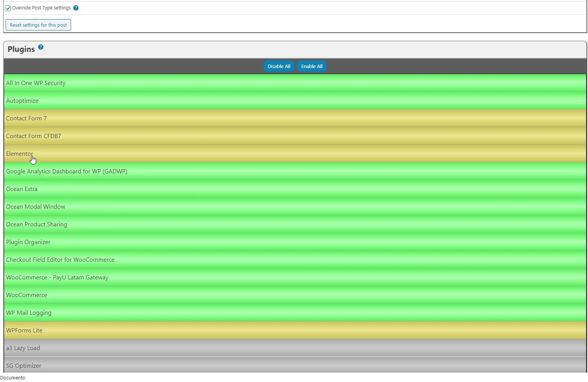Toggle the Elementor plugin row
The image size is (588, 382).
(x=295, y=153)
